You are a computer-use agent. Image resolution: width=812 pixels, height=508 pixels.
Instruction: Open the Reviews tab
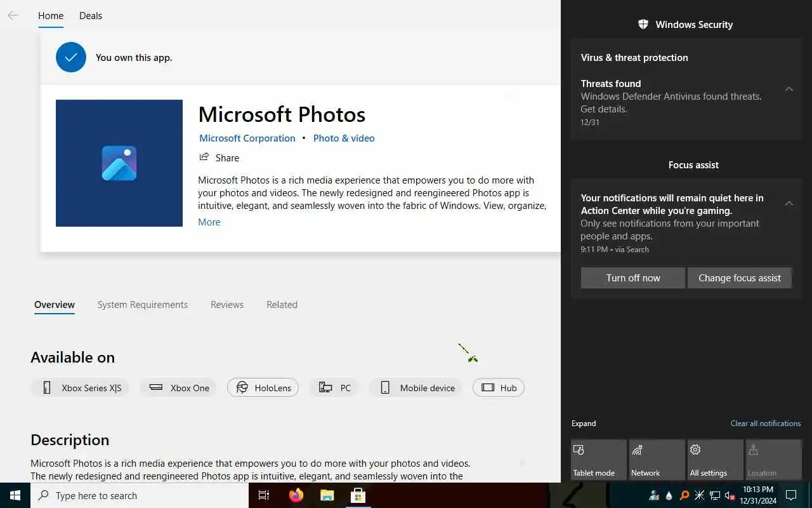click(x=227, y=305)
